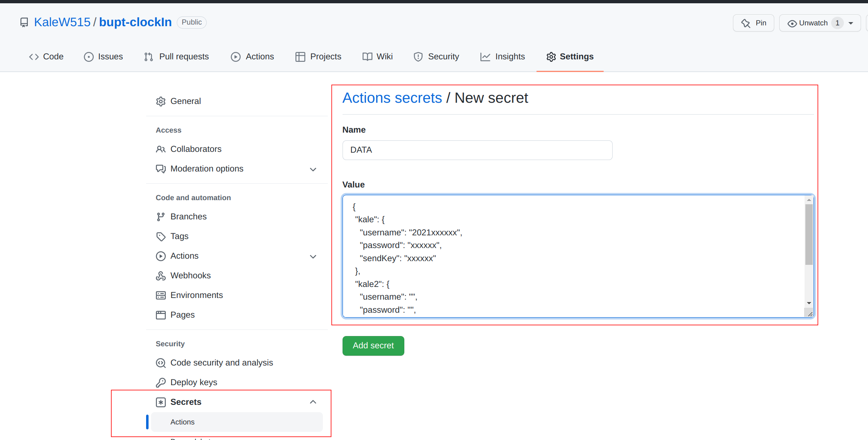
Task: Open the Secrets section in the sidebar
Action: [x=237, y=402]
